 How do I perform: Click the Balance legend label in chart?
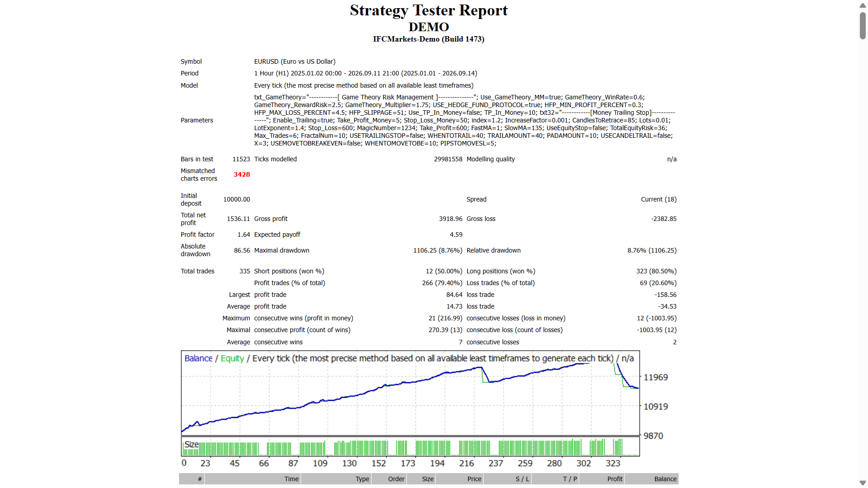(x=198, y=358)
